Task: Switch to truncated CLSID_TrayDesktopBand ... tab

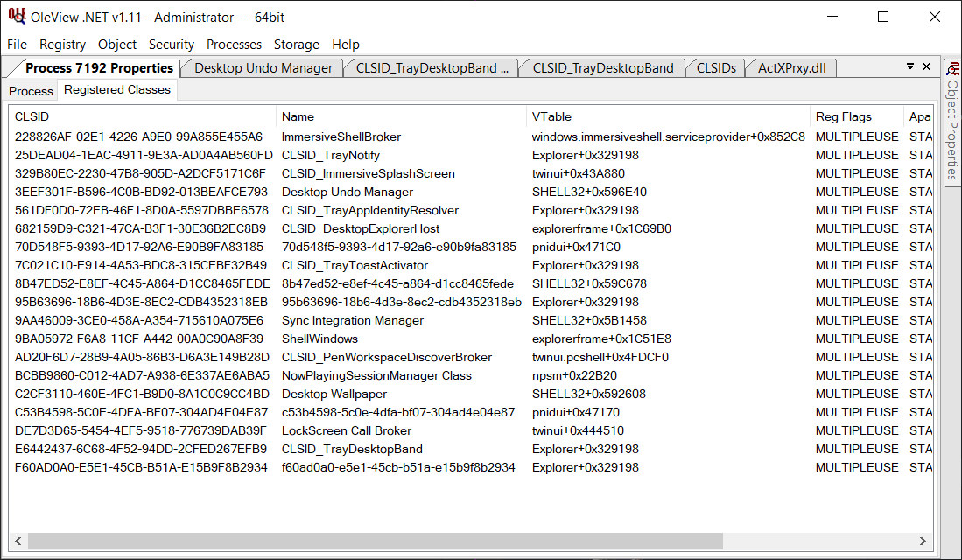Action: tap(432, 68)
